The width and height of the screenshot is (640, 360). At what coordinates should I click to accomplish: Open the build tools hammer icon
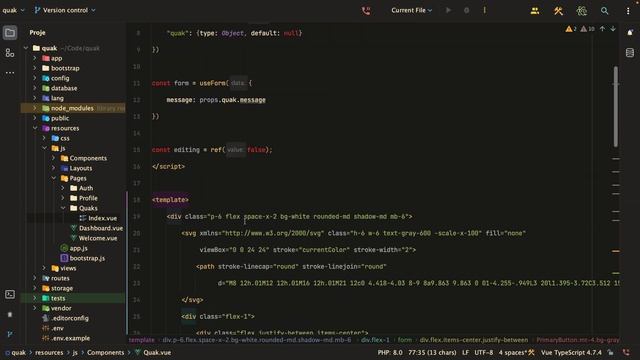tap(558, 11)
